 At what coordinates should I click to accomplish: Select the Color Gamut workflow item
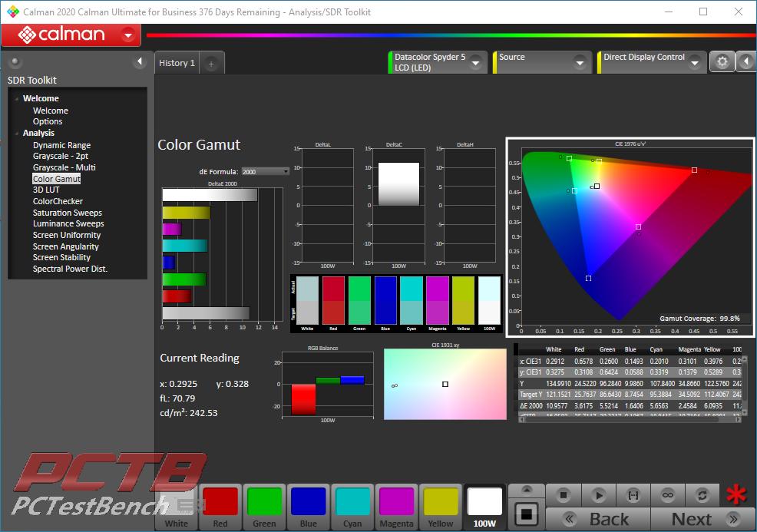tap(57, 179)
